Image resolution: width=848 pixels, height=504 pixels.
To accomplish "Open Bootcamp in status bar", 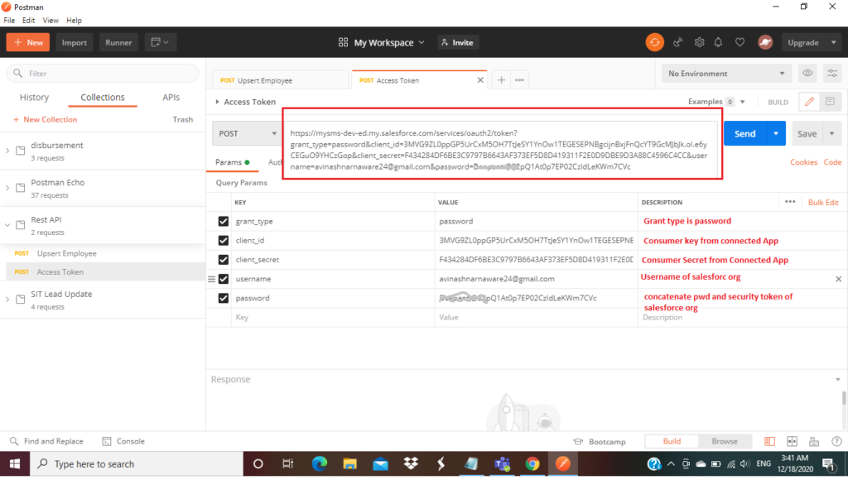I will [x=600, y=441].
